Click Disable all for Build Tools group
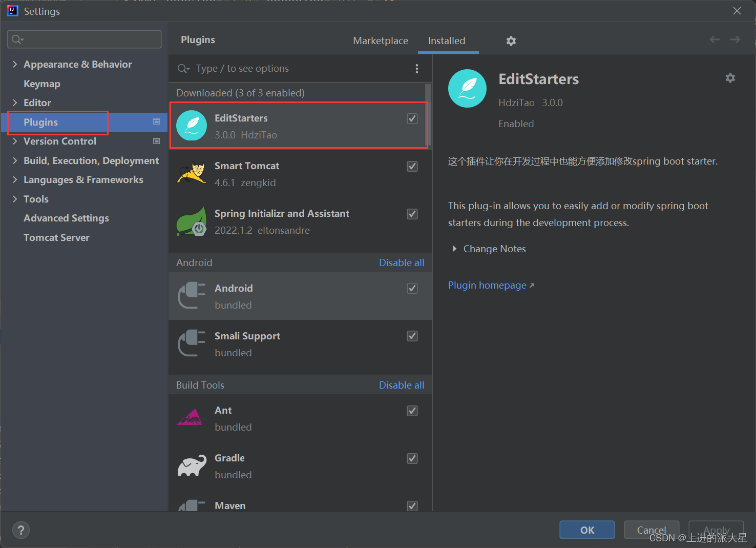This screenshot has width=756, height=548. (402, 385)
